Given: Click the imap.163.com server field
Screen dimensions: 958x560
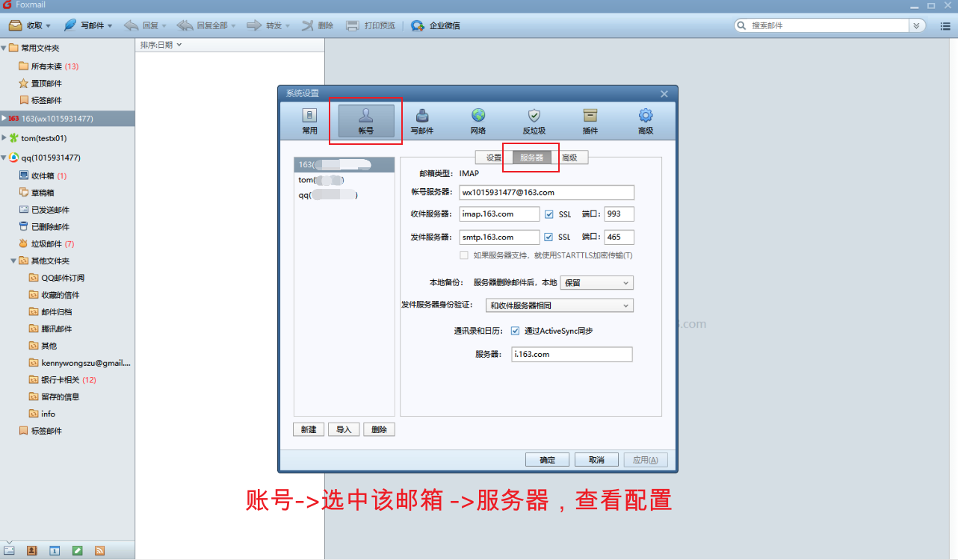Looking at the screenshot, I should coord(499,214).
